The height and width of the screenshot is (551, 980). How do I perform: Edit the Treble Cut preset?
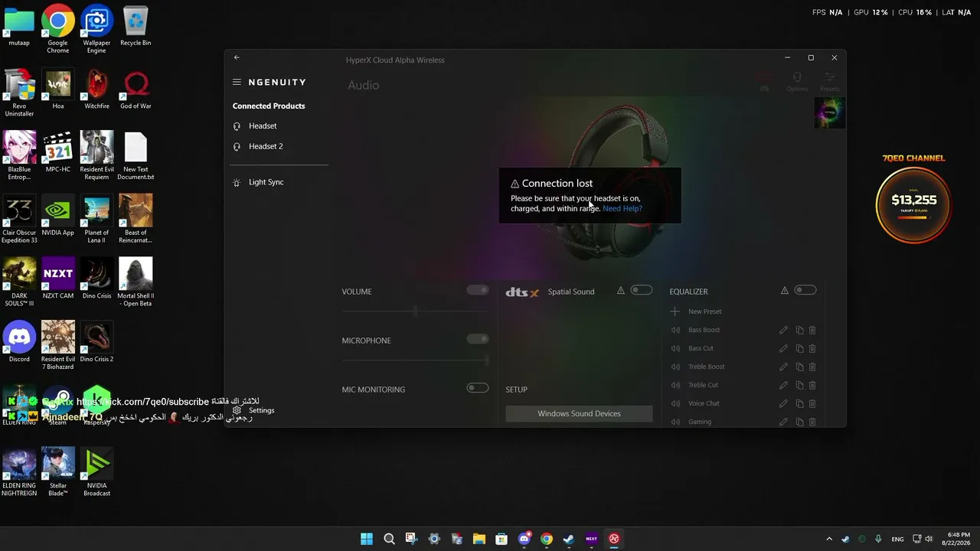tap(783, 385)
